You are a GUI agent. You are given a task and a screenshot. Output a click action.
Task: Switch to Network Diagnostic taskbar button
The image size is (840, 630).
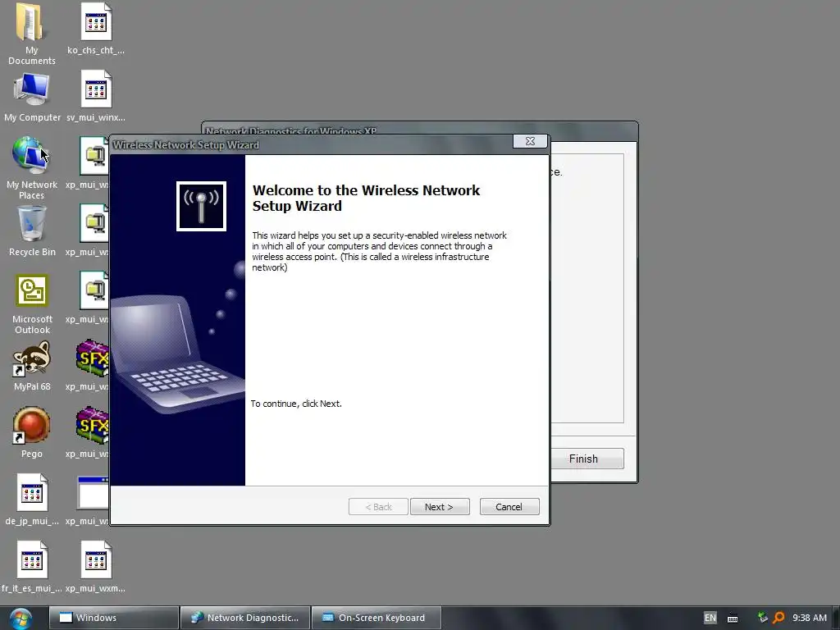[244, 618]
